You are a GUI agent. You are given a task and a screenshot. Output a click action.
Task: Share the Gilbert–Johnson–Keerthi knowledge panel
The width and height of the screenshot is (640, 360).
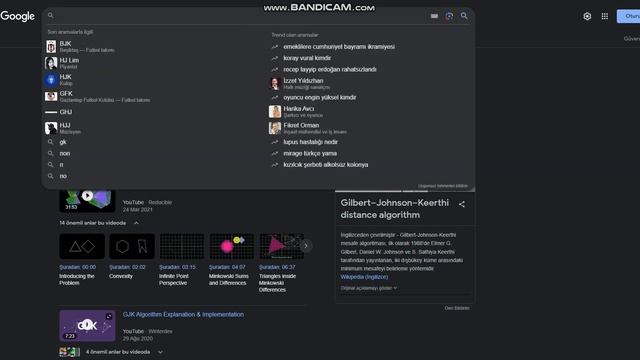click(x=462, y=204)
